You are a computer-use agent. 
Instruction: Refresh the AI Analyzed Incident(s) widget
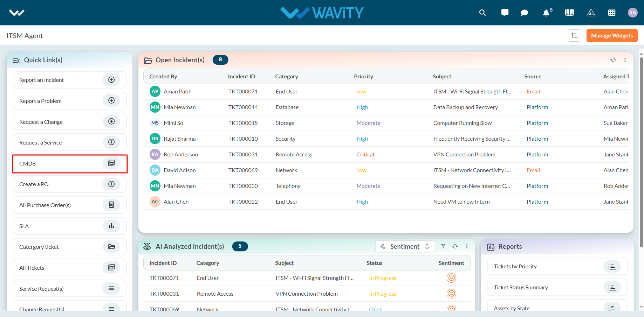(x=455, y=246)
